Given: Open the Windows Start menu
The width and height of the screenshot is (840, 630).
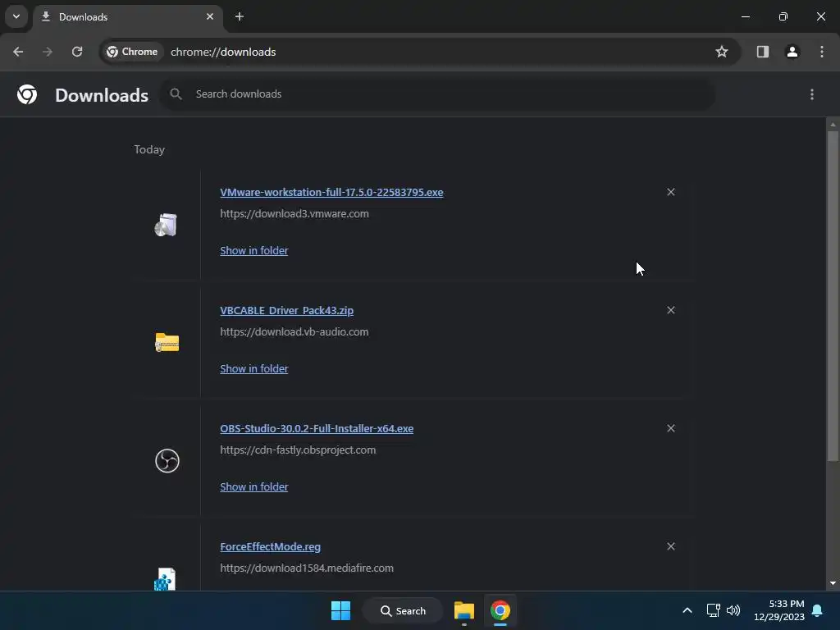Looking at the screenshot, I should tap(340, 610).
